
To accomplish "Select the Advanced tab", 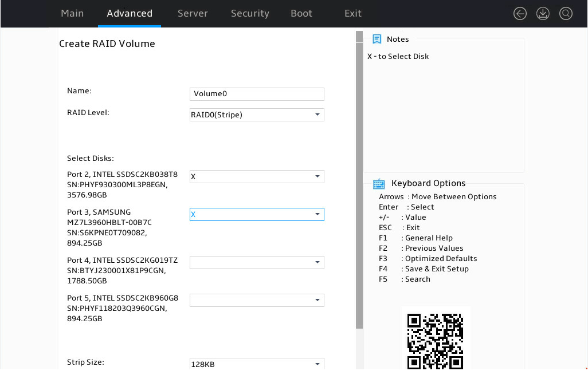I will (130, 14).
